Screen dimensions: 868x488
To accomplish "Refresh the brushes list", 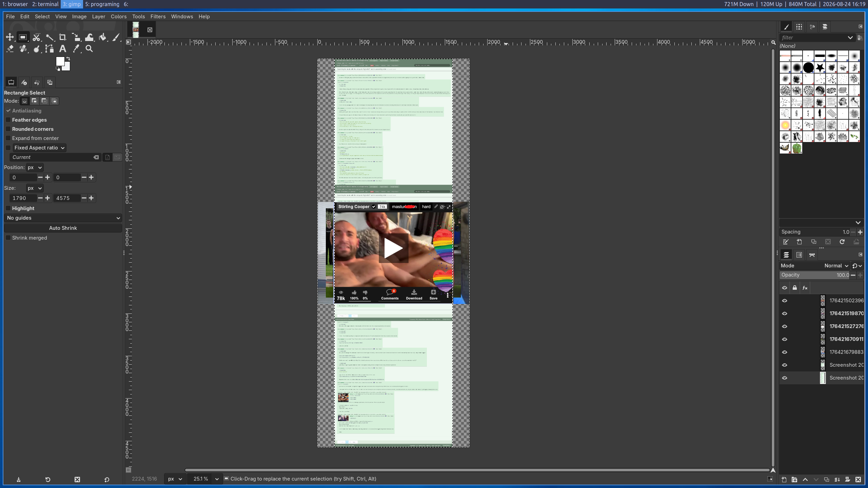I will coord(842,242).
